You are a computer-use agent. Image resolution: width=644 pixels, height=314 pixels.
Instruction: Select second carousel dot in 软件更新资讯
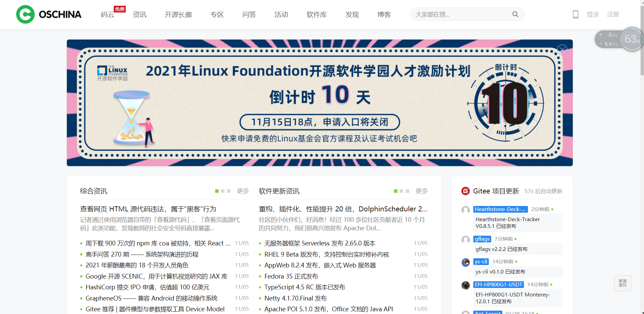(x=401, y=191)
